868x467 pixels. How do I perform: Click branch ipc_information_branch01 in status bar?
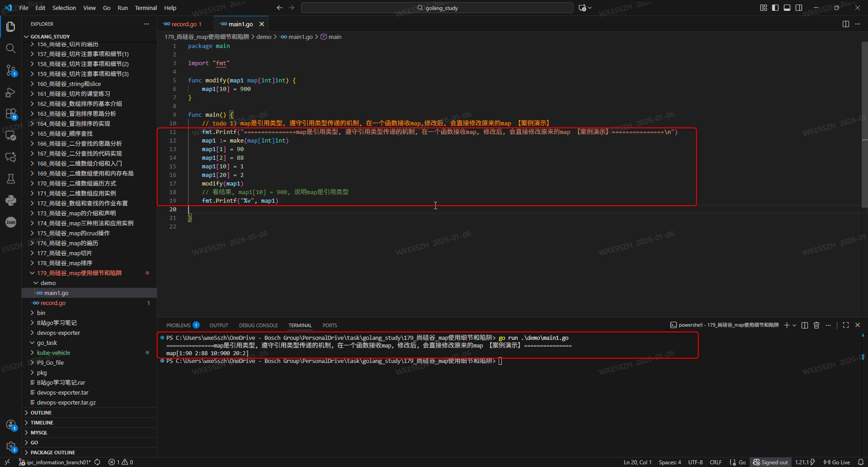tap(55, 462)
